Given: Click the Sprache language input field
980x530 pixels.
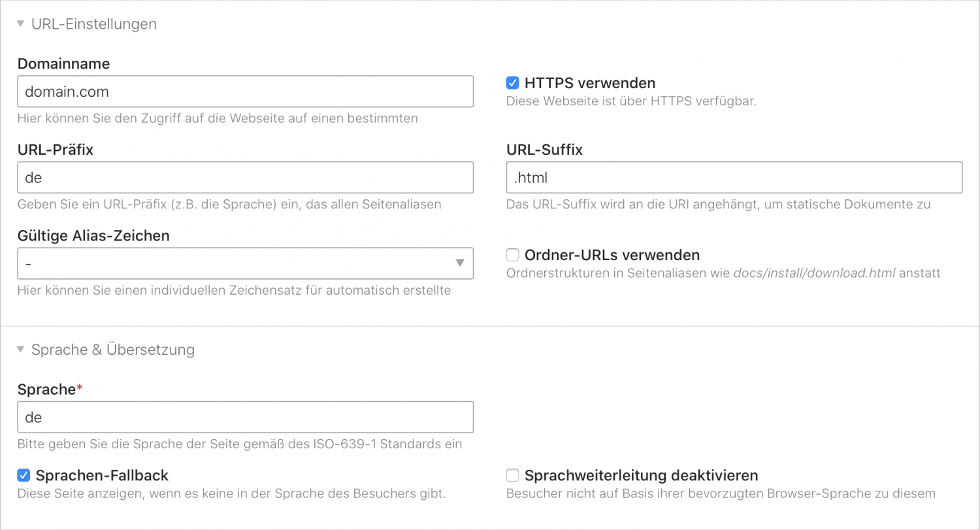Looking at the screenshot, I should point(245,417).
